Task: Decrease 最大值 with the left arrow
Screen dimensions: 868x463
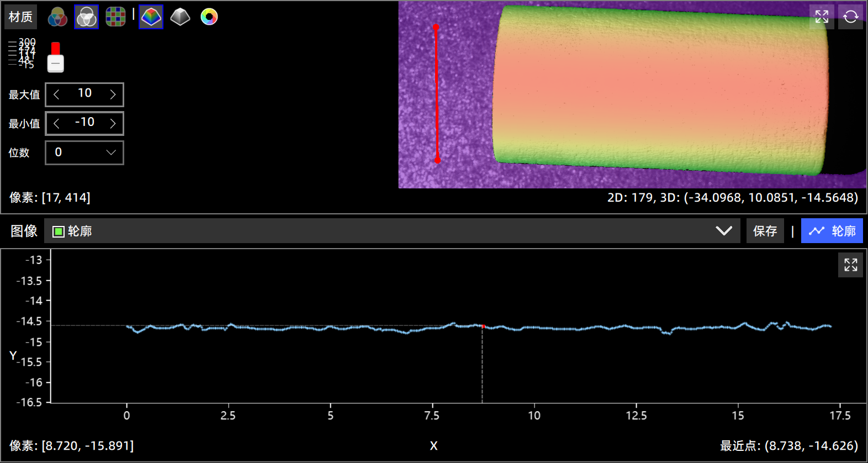Action: tap(56, 94)
